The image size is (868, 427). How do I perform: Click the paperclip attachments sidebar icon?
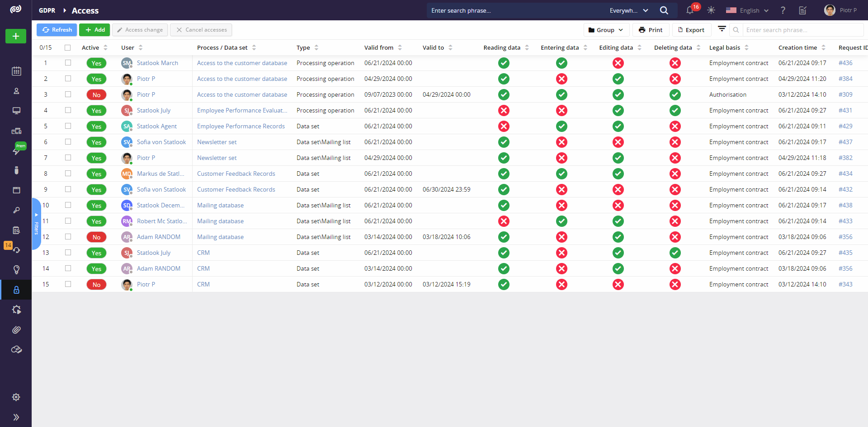[x=16, y=330]
